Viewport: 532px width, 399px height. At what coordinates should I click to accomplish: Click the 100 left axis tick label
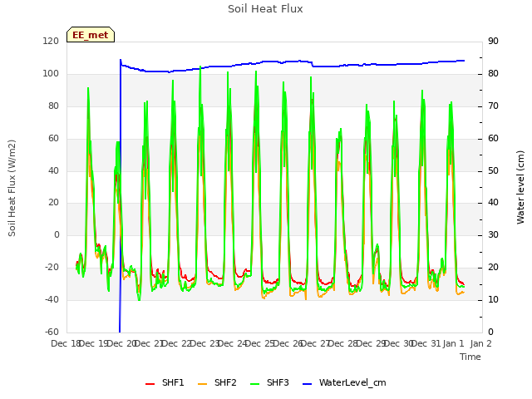pos(51,74)
